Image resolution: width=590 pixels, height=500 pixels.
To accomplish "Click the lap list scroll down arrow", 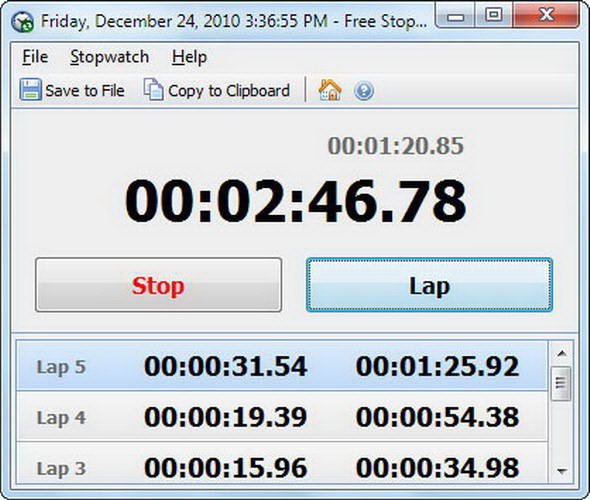I will pyautogui.click(x=562, y=471).
